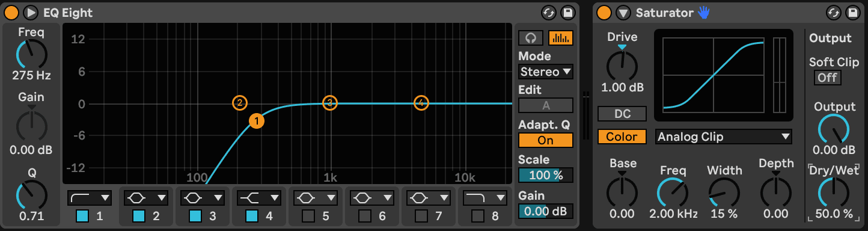Enable EQ band 6 activator
Screen dimensions: 868x231
pos(364,215)
